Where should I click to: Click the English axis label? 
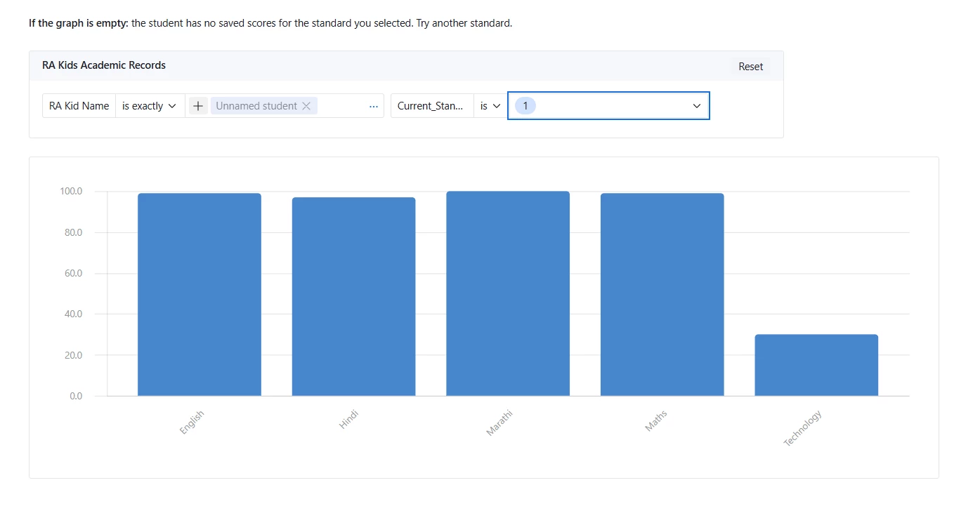tap(192, 423)
